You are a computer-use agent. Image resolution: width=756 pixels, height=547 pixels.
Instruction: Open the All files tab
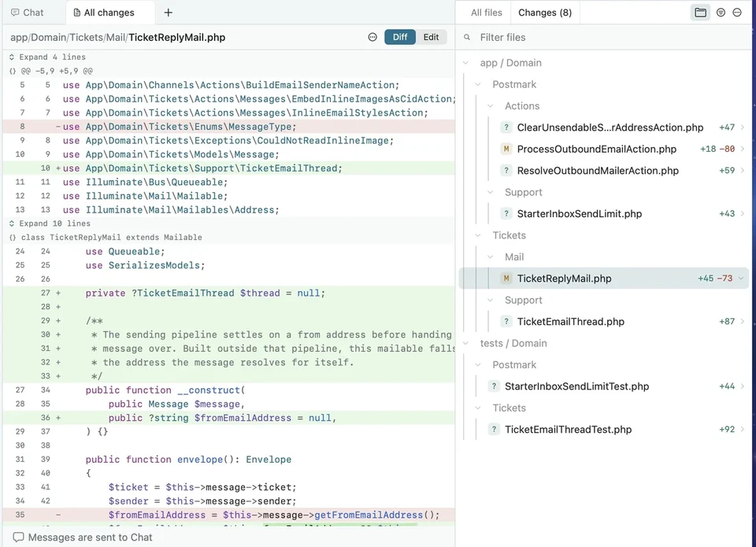click(487, 13)
